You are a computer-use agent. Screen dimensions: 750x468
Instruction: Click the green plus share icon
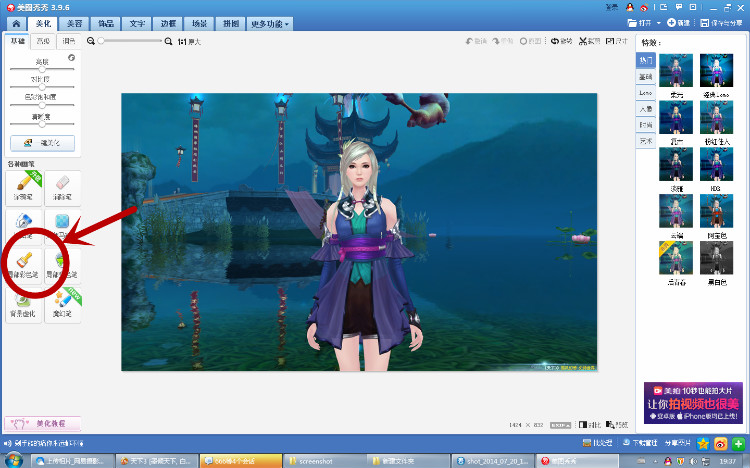pos(738,444)
